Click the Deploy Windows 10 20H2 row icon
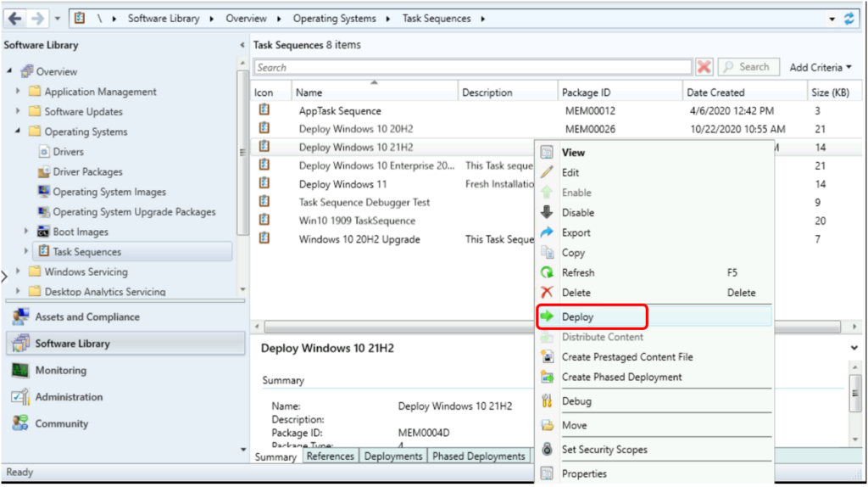This screenshot has height=487, width=868. pyautogui.click(x=264, y=128)
